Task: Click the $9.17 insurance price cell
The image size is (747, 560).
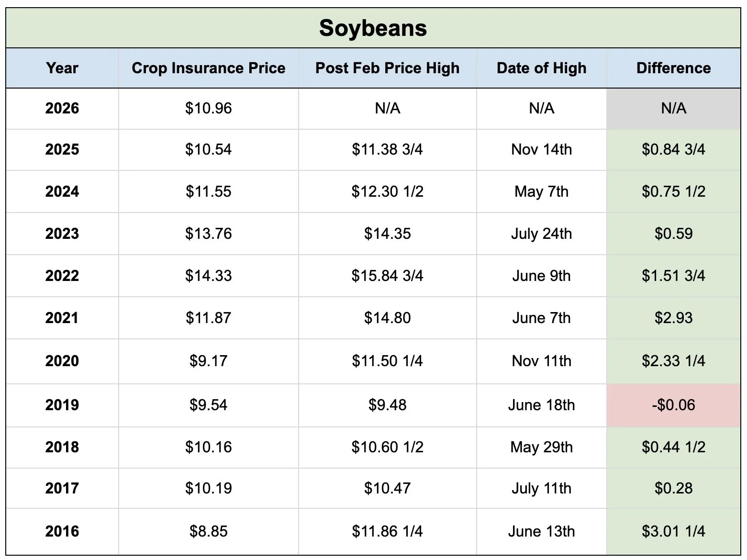Action: click(208, 360)
